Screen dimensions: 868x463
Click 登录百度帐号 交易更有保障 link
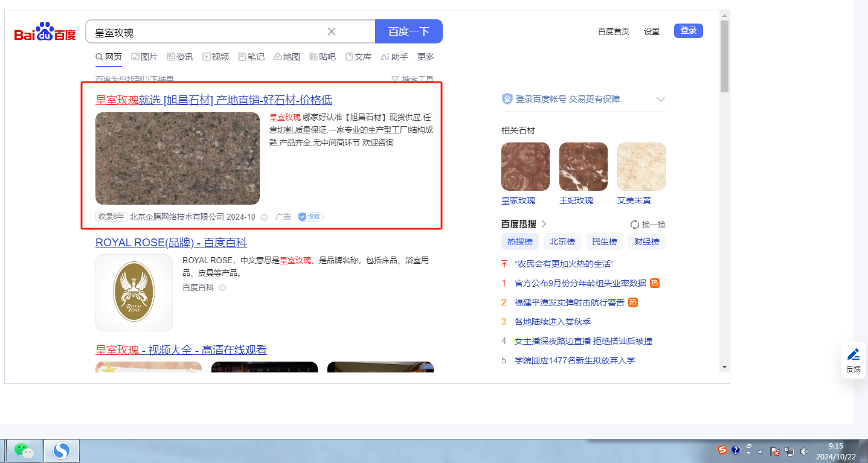568,99
